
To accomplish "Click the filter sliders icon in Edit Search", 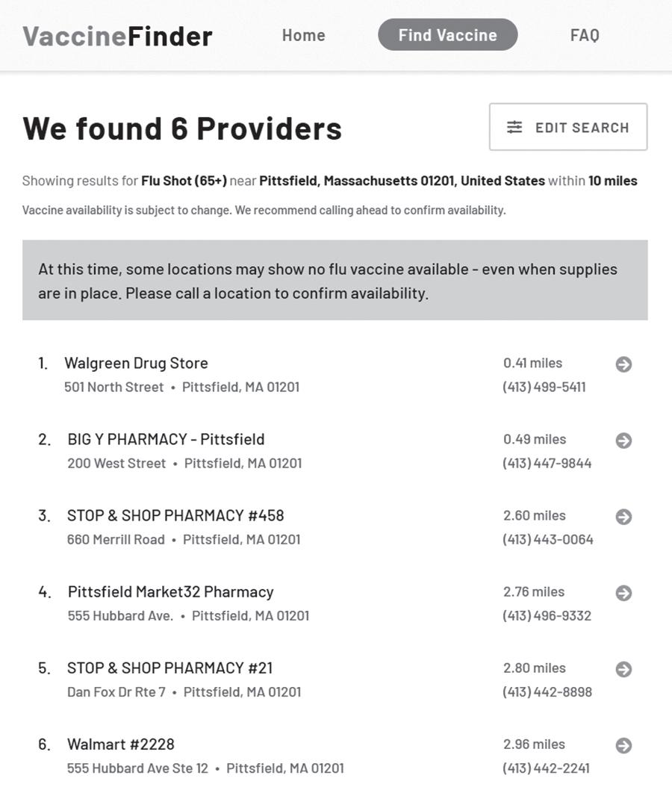I will click(514, 128).
